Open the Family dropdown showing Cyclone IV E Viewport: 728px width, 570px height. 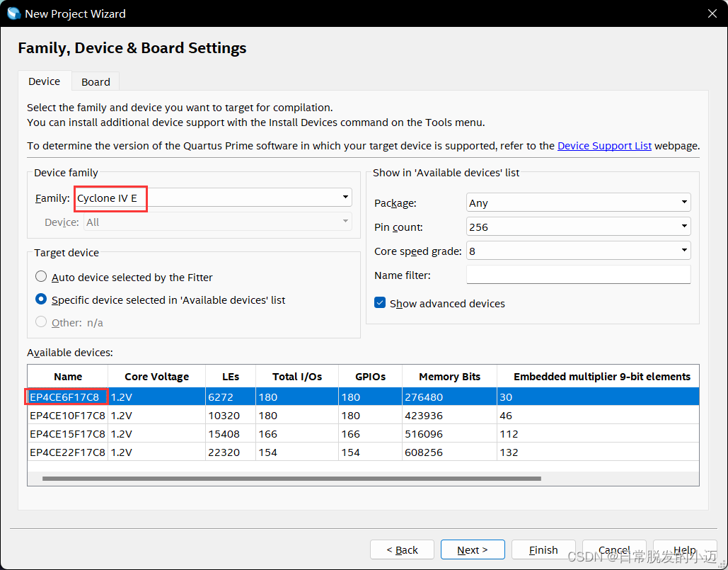pos(213,198)
